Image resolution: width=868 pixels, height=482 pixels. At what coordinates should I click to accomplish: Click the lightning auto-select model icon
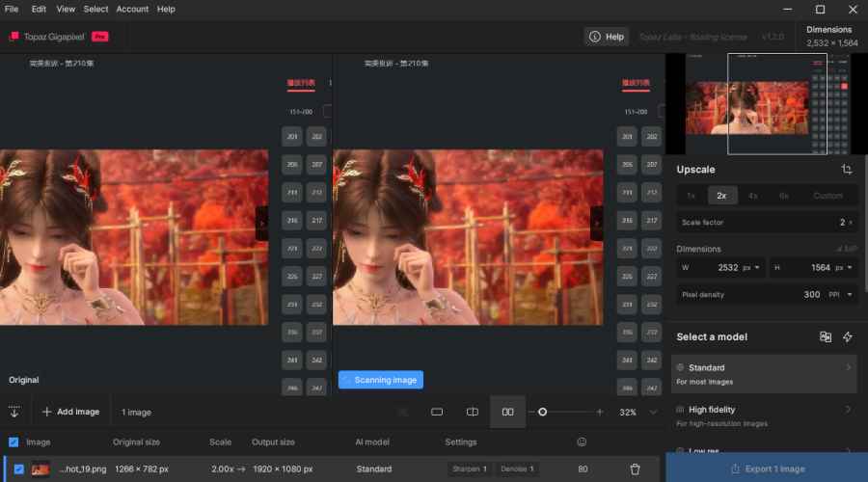(848, 337)
